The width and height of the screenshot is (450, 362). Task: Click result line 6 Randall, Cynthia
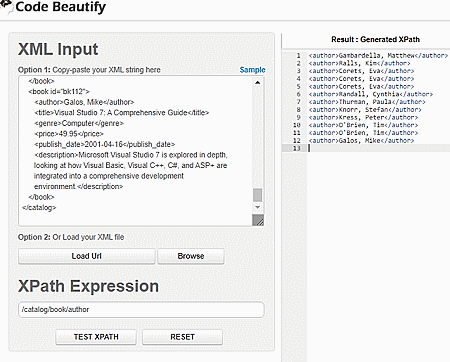click(x=370, y=94)
